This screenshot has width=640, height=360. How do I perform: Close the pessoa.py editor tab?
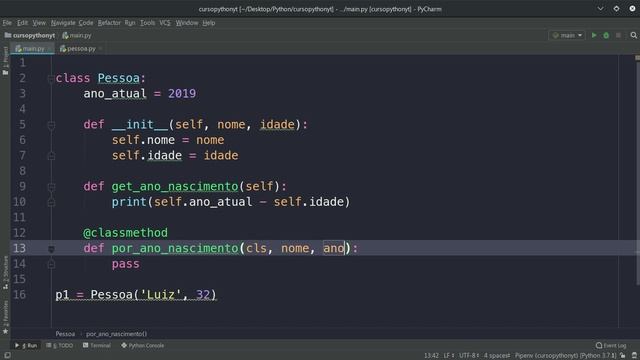tap(100, 49)
